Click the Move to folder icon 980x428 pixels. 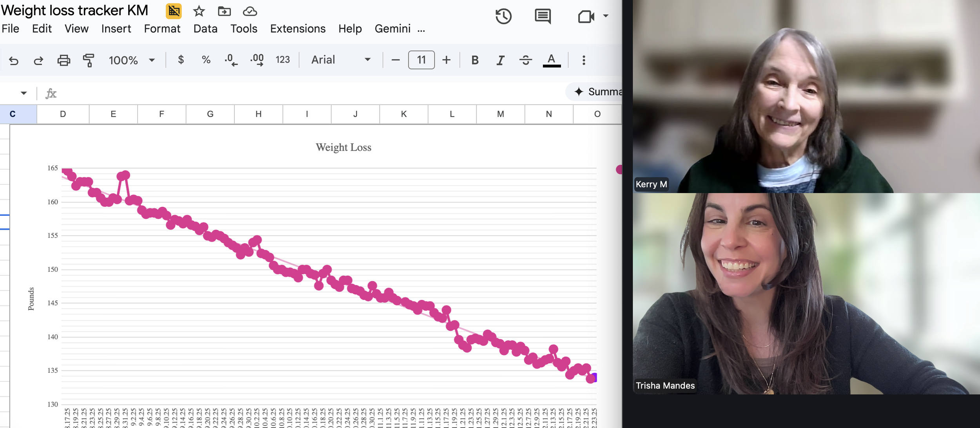(224, 11)
